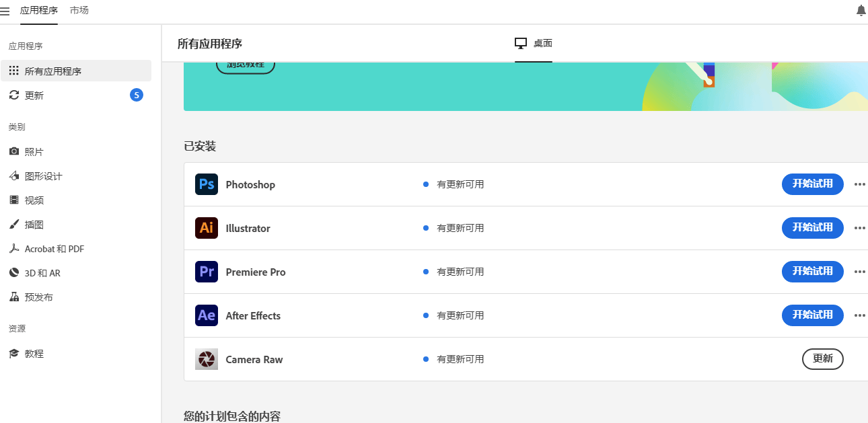This screenshot has height=423, width=868.
Task: Click the Acrobat icon beside Acrobat 和 PDF
Action: (x=14, y=249)
